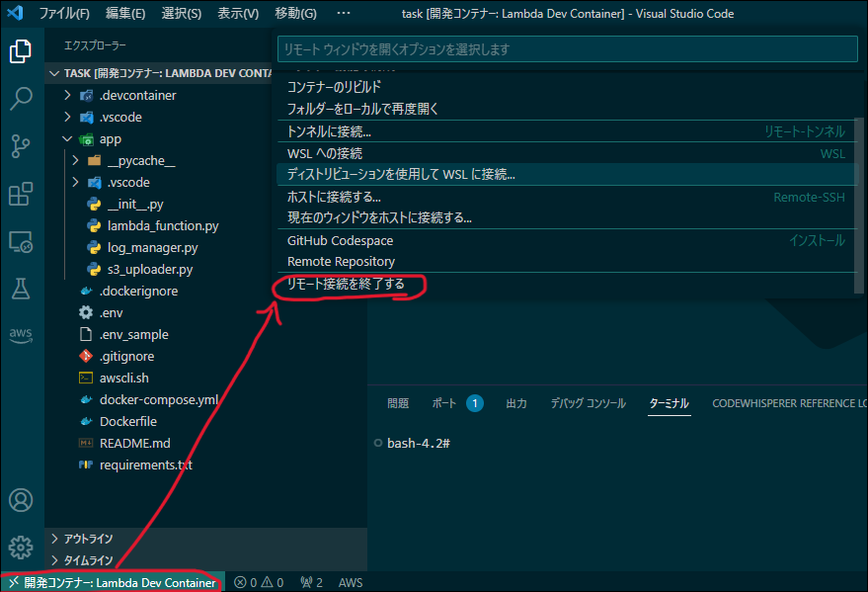Open the 表示(V) menu
868x592 pixels.
click(x=238, y=13)
